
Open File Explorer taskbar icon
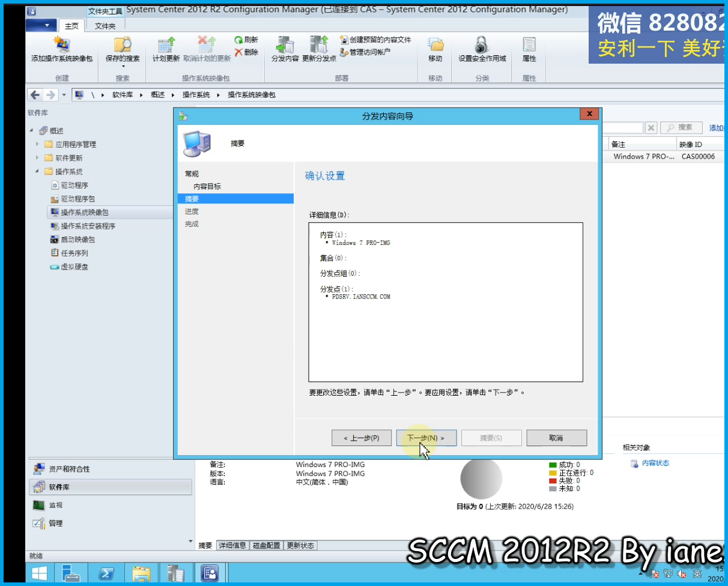click(141, 573)
